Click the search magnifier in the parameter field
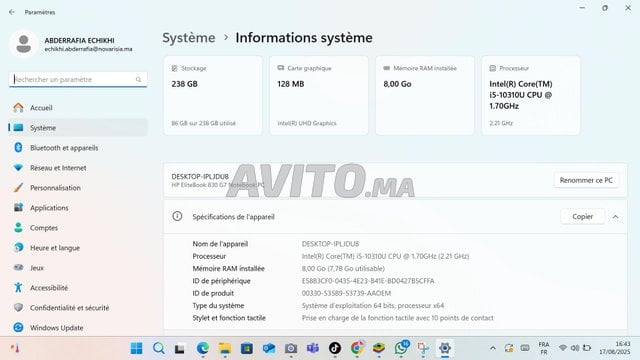 pyautogui.click(x=138, y=80)
